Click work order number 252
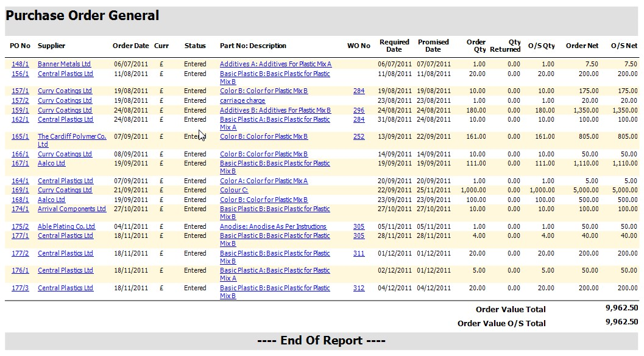The image size is (644, 356). (x=359, y=137)
